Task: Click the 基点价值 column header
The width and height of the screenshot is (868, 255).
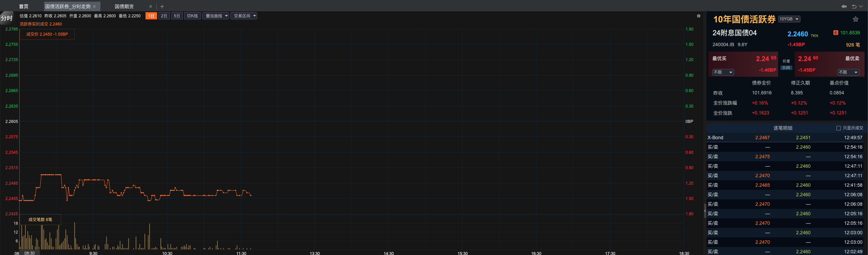Action: (x=839, y=83)
